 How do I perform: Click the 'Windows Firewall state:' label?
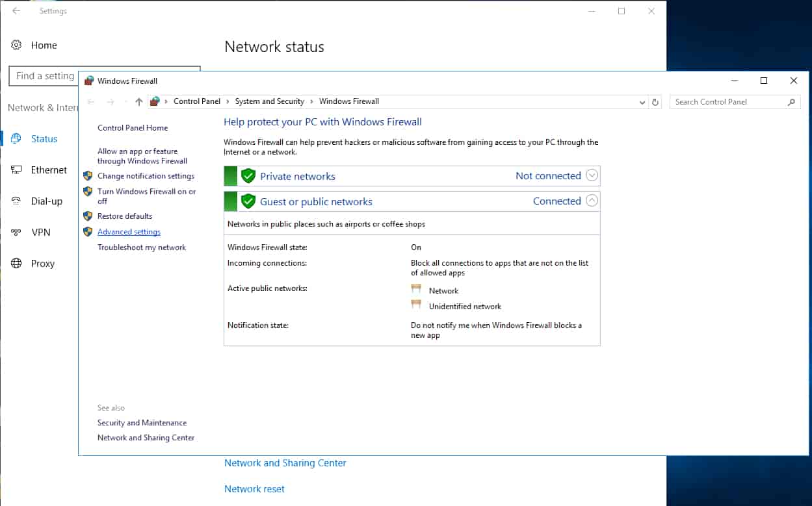coord(267,247)
